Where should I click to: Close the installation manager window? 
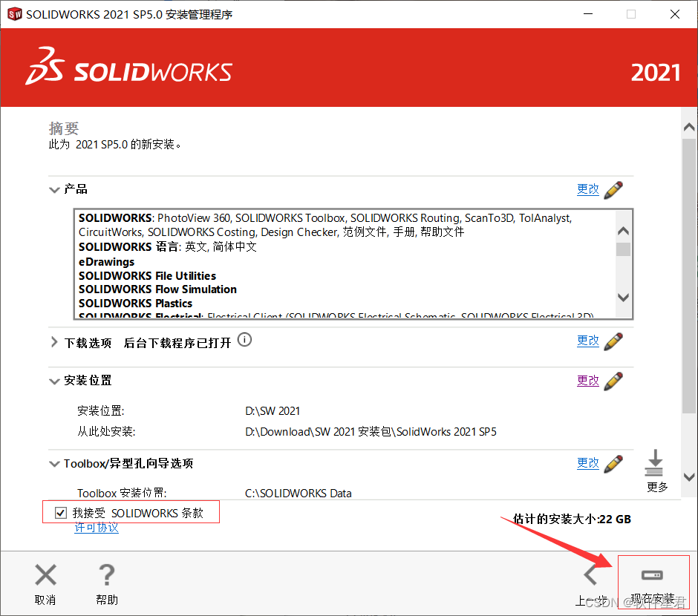pos(675,14)
